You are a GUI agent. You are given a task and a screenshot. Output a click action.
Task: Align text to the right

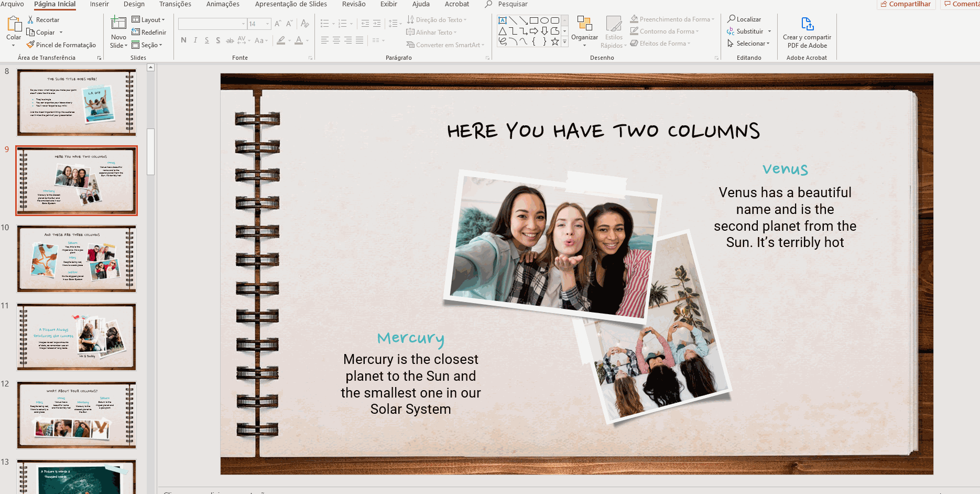click(x=348, y=40)
